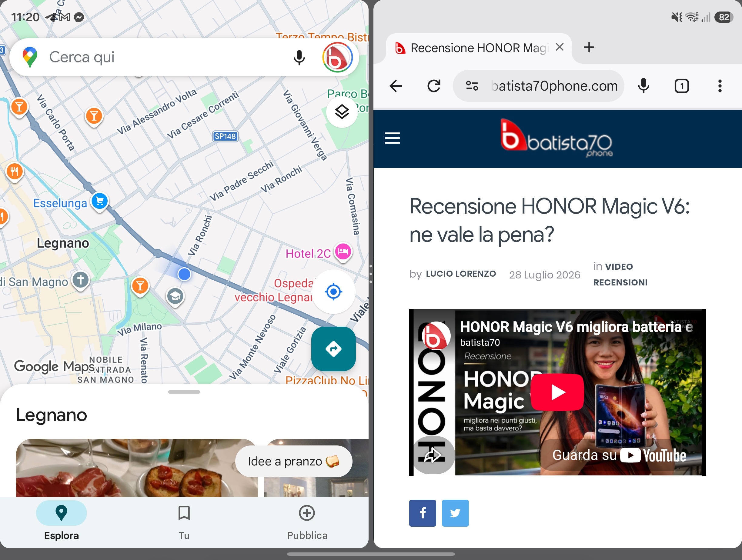Tap the Legnano heading in bottom sheet
The image size is (742, 560).
click(x=52, y=415)
